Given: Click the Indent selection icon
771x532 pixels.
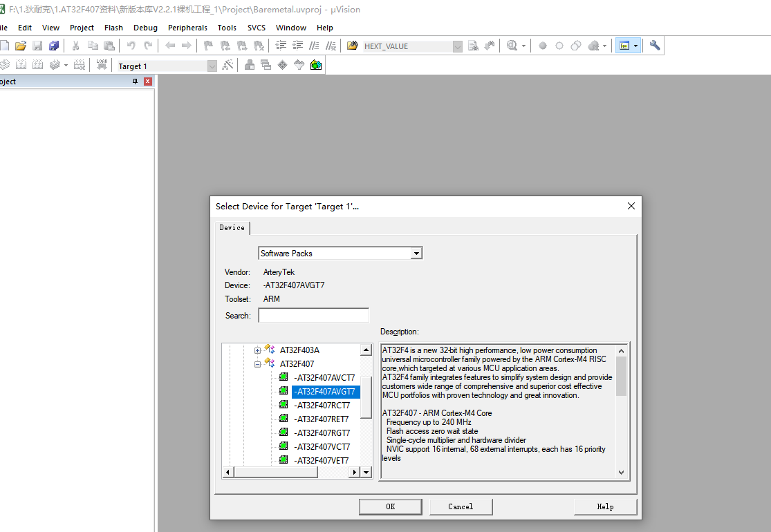Looking at the screenshot, I should (281, 46).
